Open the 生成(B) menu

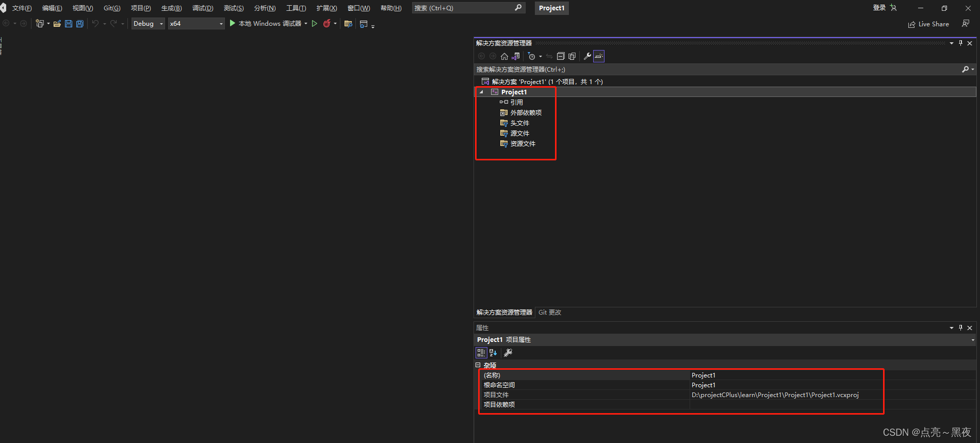point(171,8)
